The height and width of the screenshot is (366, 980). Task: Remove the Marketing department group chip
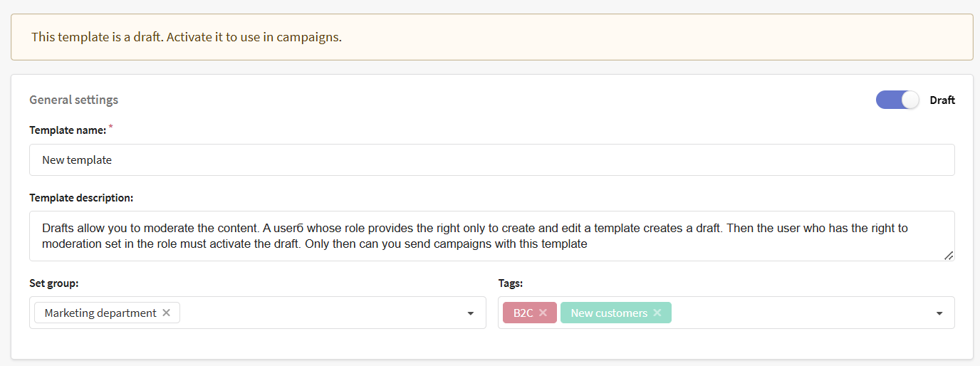point(167,313)
